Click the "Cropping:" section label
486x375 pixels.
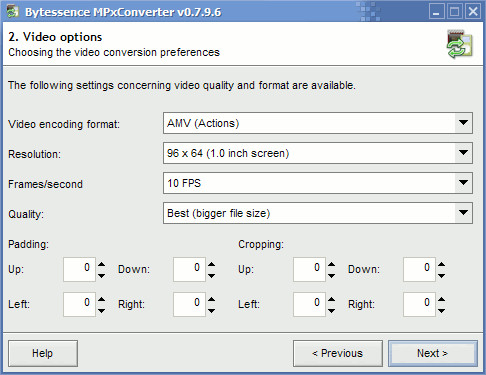[261, 244]
